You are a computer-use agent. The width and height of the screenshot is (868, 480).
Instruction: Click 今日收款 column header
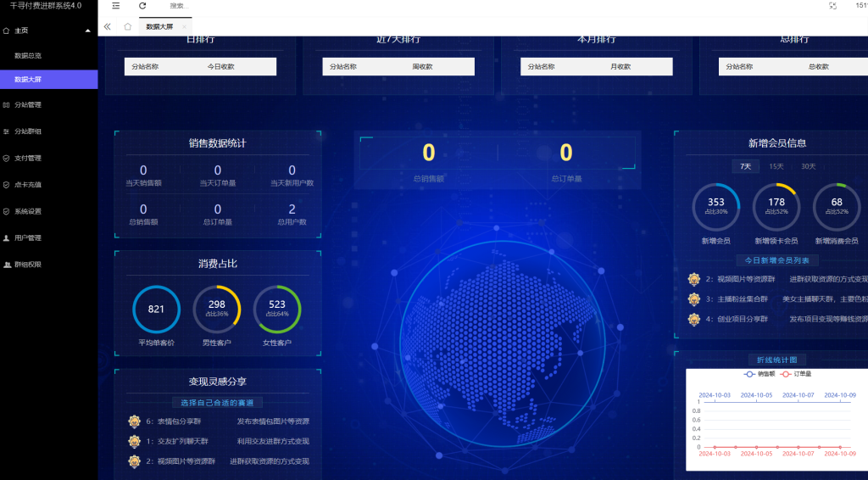click(x=221, y=66)
